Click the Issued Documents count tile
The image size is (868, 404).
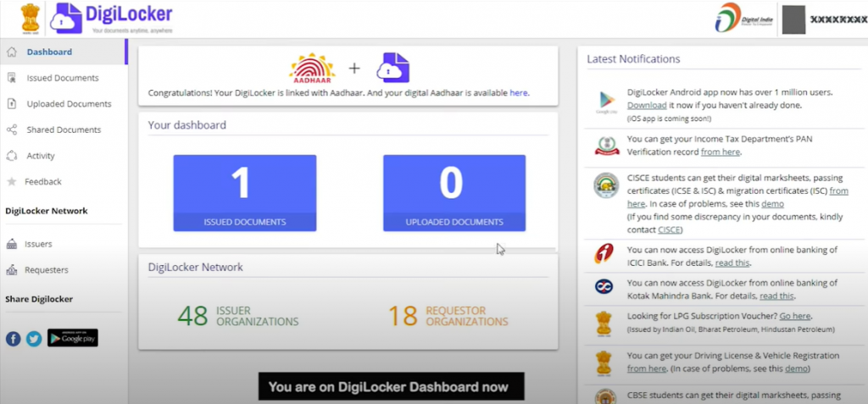tap(245, 193)
